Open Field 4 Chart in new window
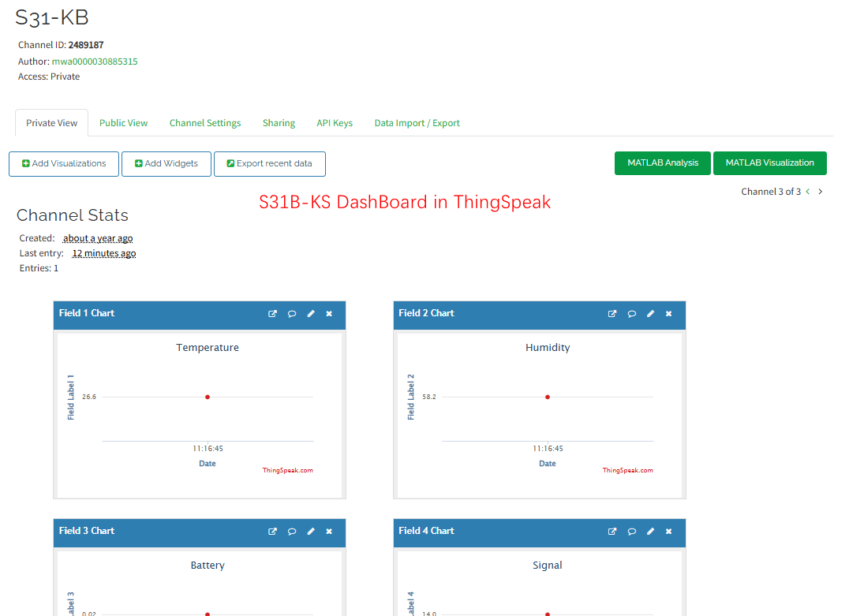Viewport: 849px width, 616px height. click(x=612, y=532)
